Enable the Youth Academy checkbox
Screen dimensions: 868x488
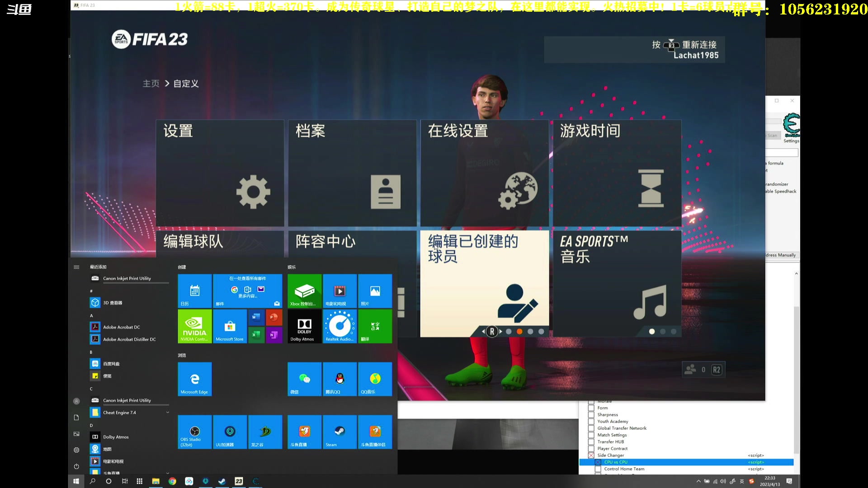coord(591,421)
